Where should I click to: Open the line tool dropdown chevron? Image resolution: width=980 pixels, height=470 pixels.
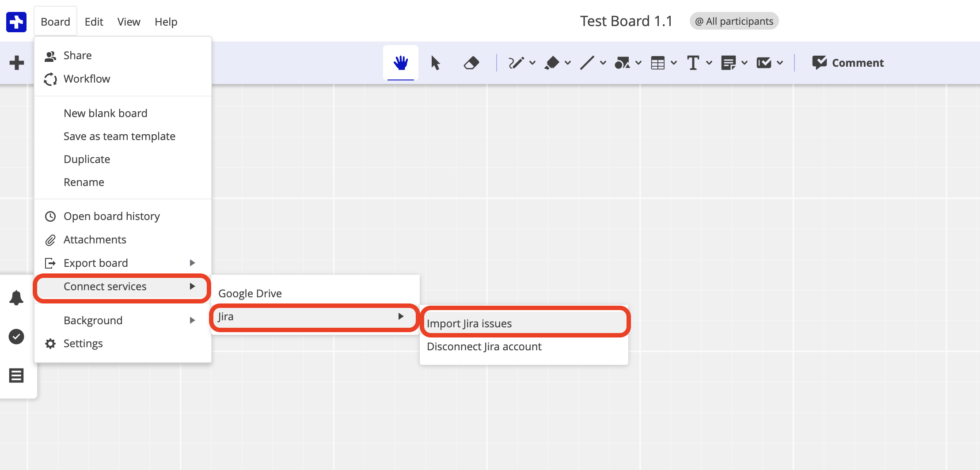tap(603, 63)
